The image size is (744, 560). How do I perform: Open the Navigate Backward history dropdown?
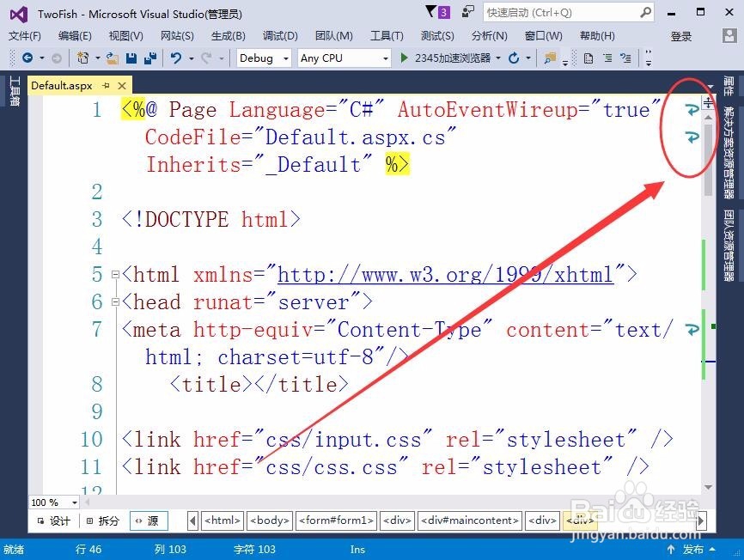tap(42, 58)
